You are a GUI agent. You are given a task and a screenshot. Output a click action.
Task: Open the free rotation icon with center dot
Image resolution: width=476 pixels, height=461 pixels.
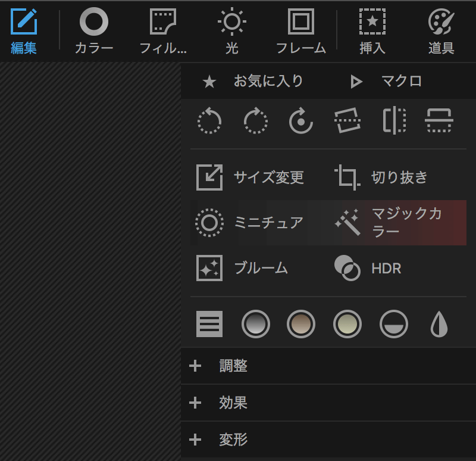click(301, 122)
